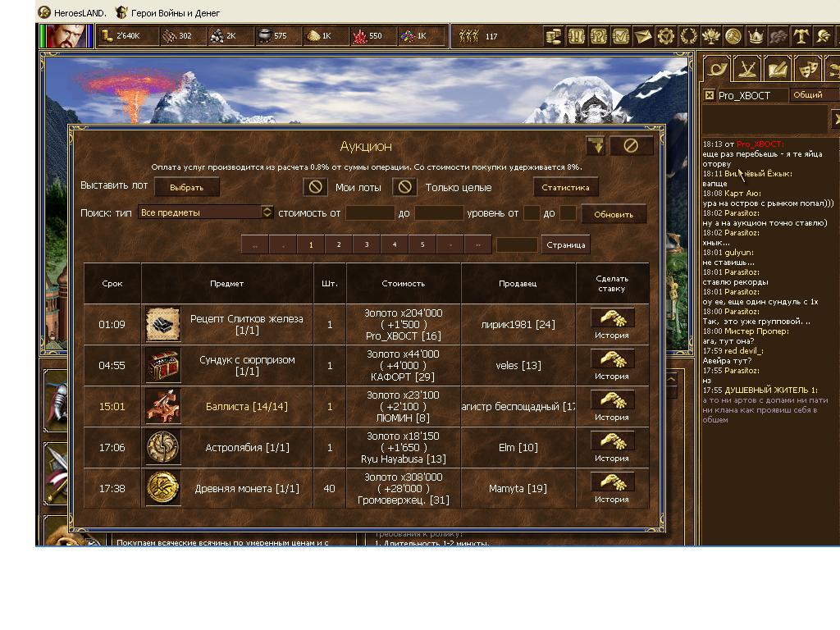Click the gold coins stack toolbar icon

[554, 36]
